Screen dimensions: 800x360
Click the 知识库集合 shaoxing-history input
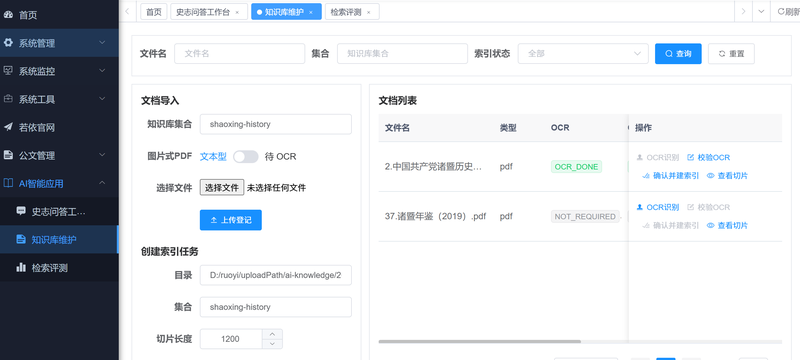tap(276, 124)
